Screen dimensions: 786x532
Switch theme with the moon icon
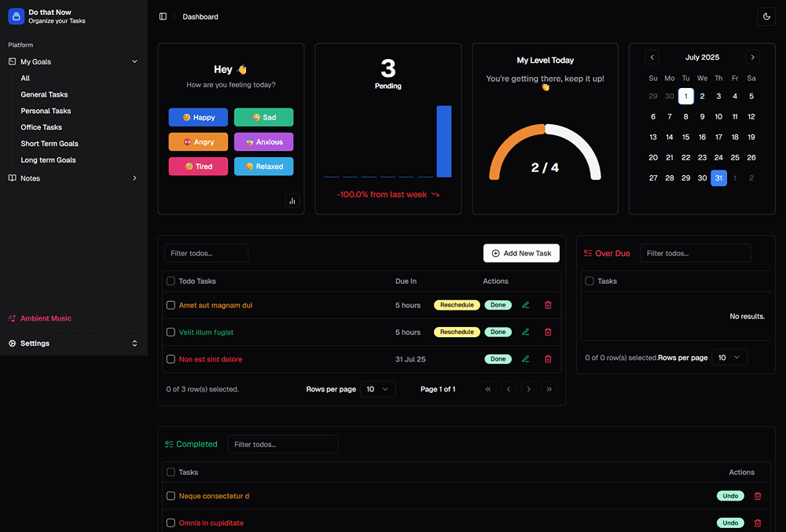766,17
